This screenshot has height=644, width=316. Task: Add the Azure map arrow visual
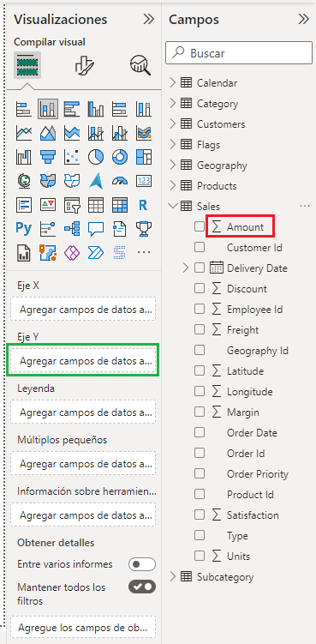coord(96,181)
